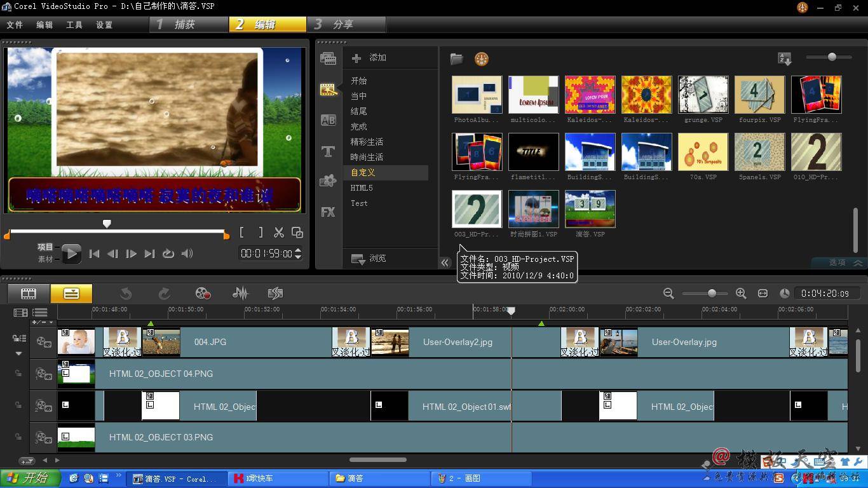The image size is (868, 488).
Task: Toggle visibility of overlay track 2
Action: 44,405
